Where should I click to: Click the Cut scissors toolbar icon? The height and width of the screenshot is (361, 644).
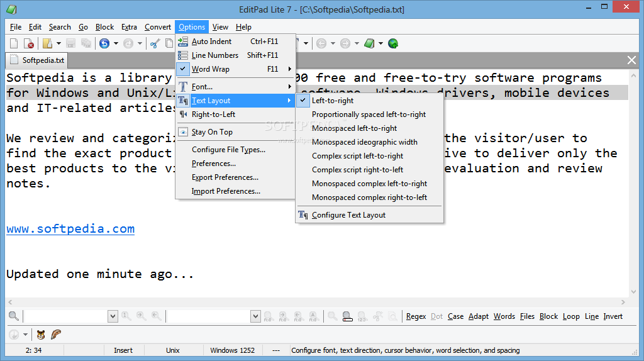(155, 43)
